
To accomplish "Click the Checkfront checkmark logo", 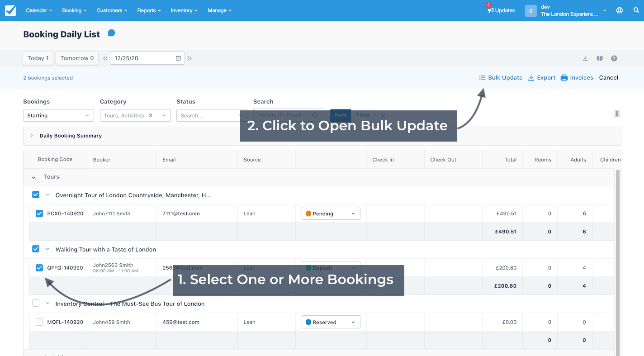I will click(10, 10).
